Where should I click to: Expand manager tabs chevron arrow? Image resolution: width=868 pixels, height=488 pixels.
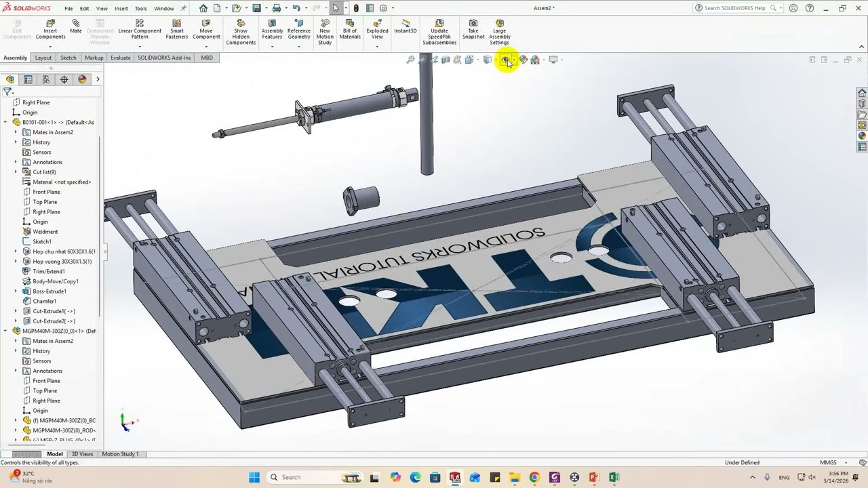click(x=98, y=79)
